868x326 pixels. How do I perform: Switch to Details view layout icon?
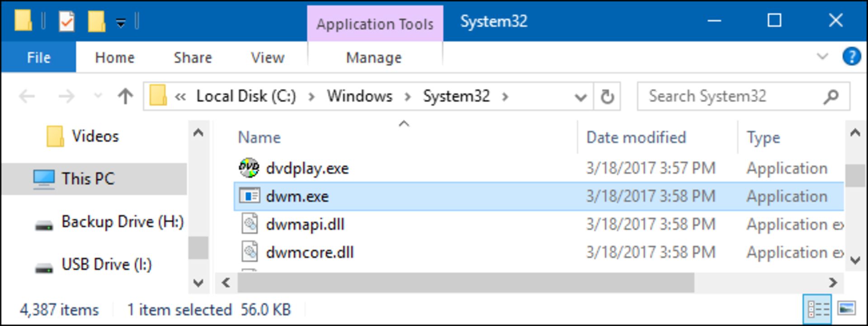point(818,309)
